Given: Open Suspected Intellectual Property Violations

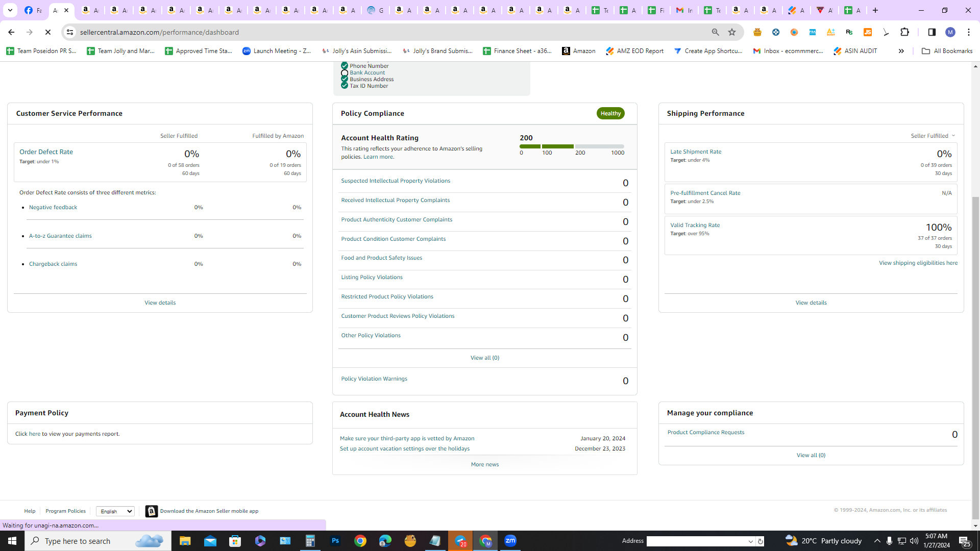Looking at the screenshot, I should coord(396,181).
